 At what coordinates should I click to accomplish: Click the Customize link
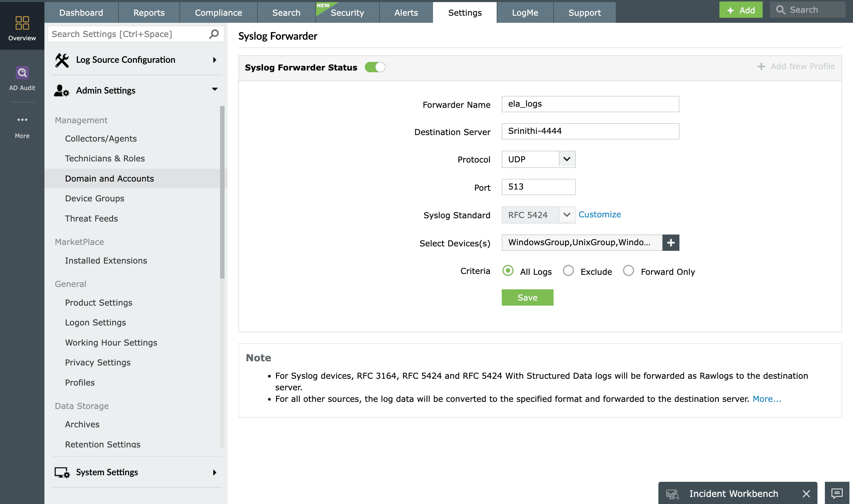(599, 214)
